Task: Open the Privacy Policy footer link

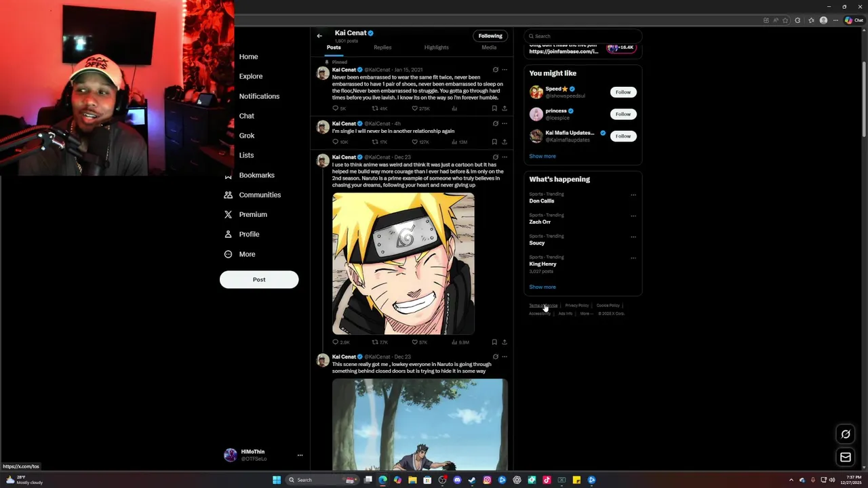Action: pos(577,306)
